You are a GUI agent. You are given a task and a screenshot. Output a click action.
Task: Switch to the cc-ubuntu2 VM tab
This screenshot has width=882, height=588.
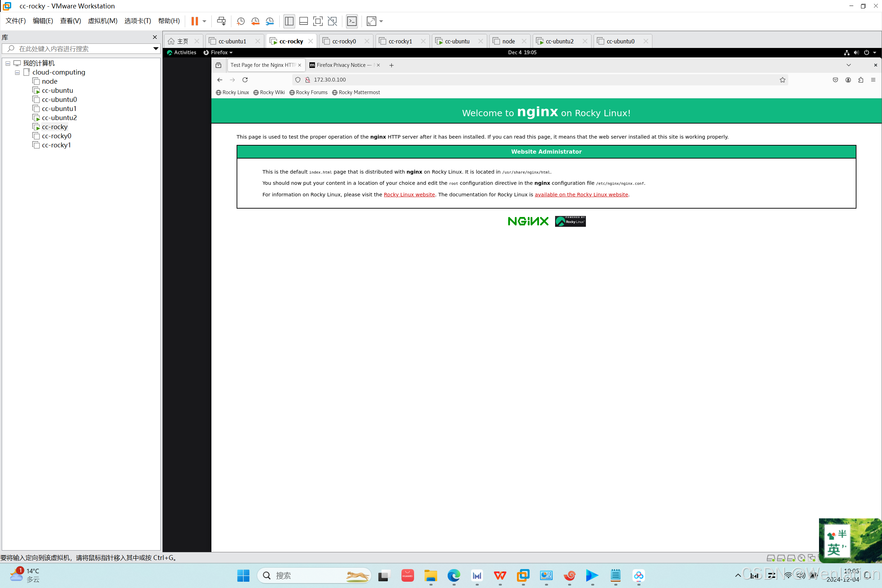click(x=559, y=41)
